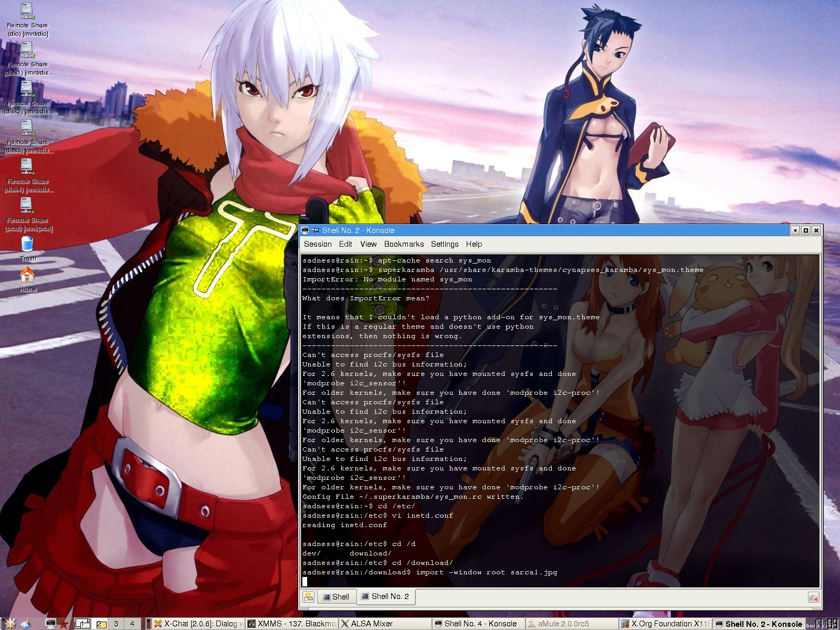Image resolution: width=840 pixels, height=630 pixels.
Task: Open Remote Share (disk1) desktop icon
Action: click(x=27, y=58)
